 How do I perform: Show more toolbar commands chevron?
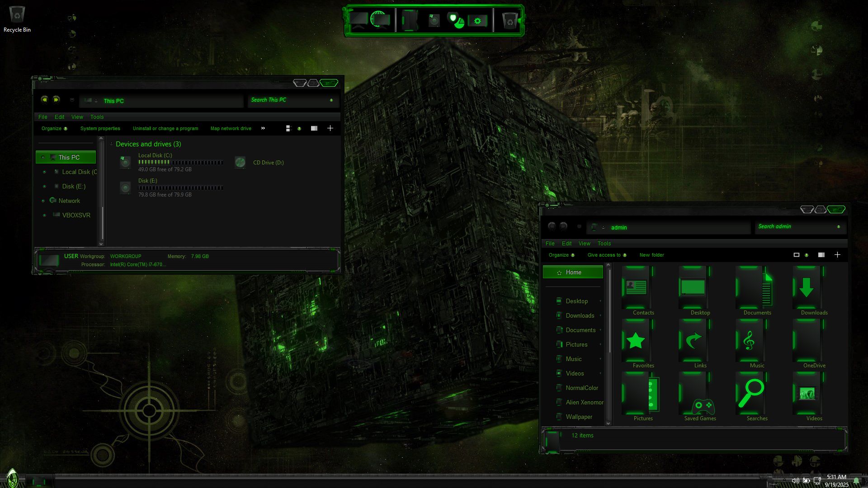pyautogui.click(x=263, y=128)
